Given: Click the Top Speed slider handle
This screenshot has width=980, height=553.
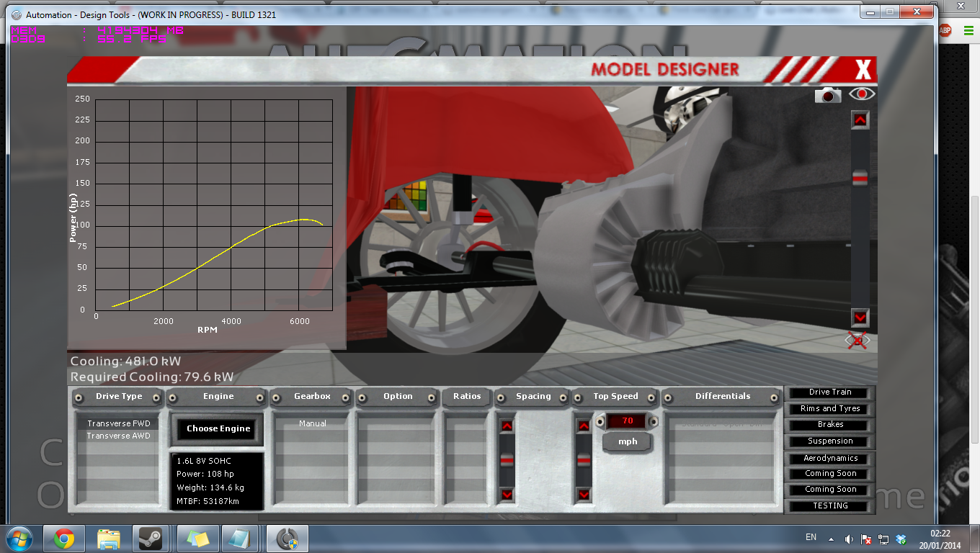Looking at the screenshot, I should pos(584,459).
